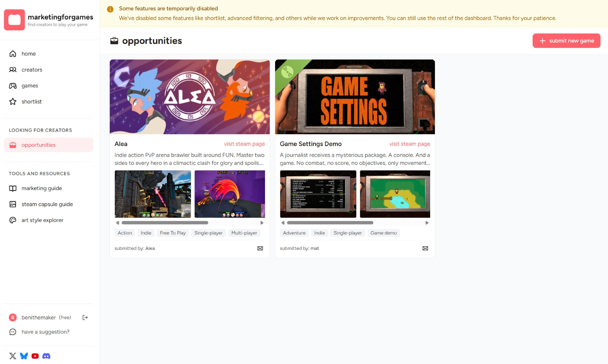
Task: Open the art style explorer
Action: click(42, 220)
